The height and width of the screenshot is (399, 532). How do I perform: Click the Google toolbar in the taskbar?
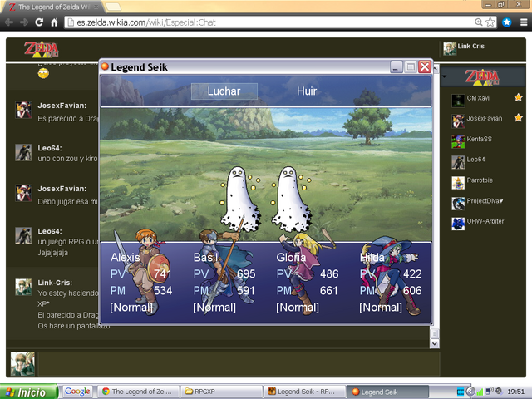point(77,392)
